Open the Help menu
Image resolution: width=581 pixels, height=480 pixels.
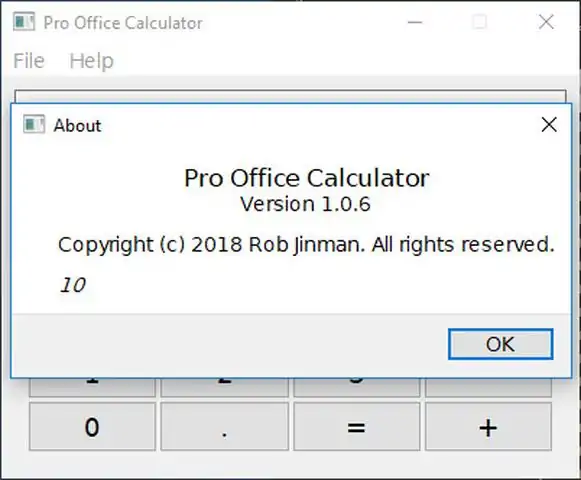[92, 61]
